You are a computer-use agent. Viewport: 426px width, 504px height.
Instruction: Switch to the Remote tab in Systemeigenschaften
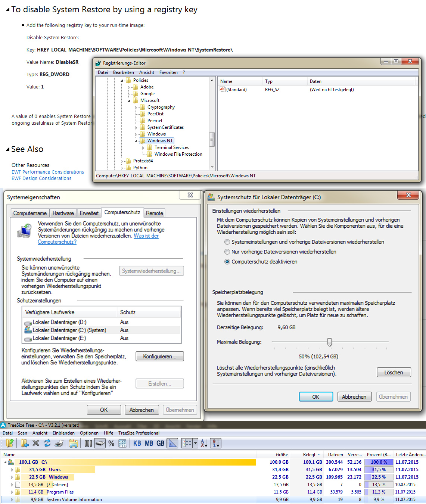tap(155, 213)
